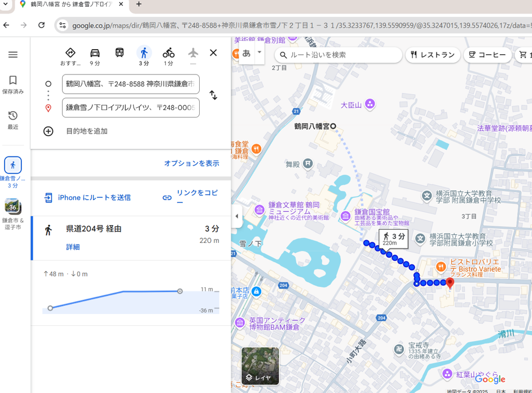Click the elevation chart end point
The image size is (532, 393).
pos(180,291)
